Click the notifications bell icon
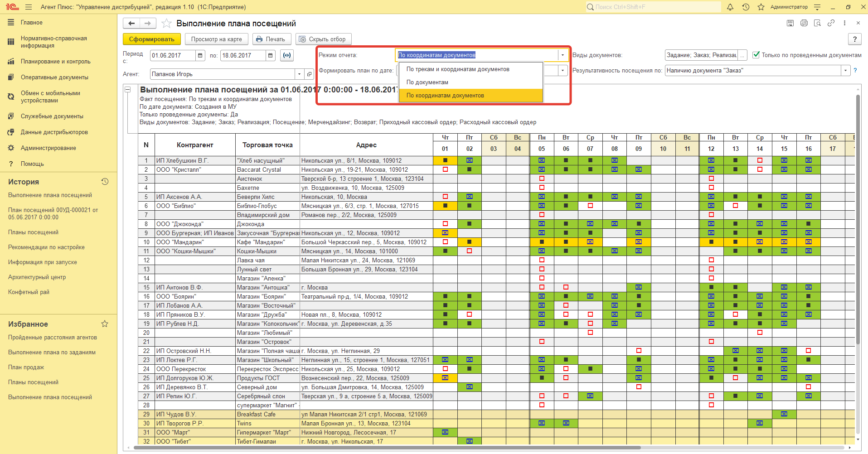The image size is (868, 454). [x=730, y=7]
